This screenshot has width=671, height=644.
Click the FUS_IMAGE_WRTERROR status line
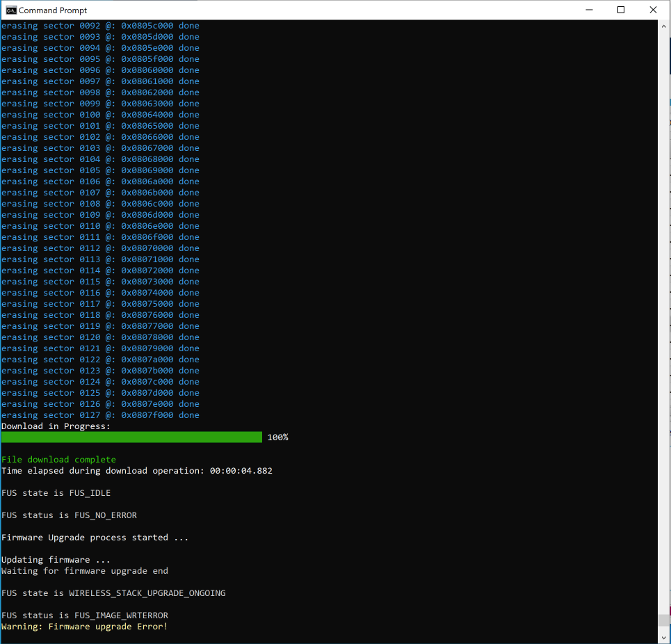point(85,615)
